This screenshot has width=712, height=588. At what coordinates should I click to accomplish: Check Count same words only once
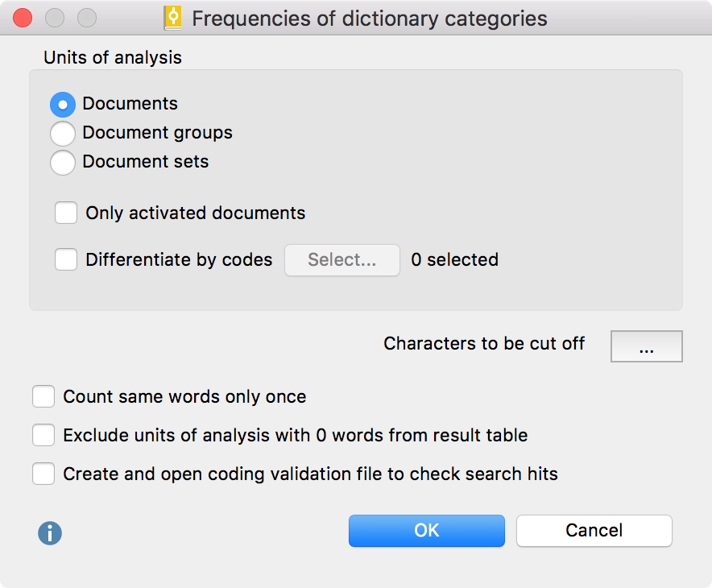click(43, 397)
